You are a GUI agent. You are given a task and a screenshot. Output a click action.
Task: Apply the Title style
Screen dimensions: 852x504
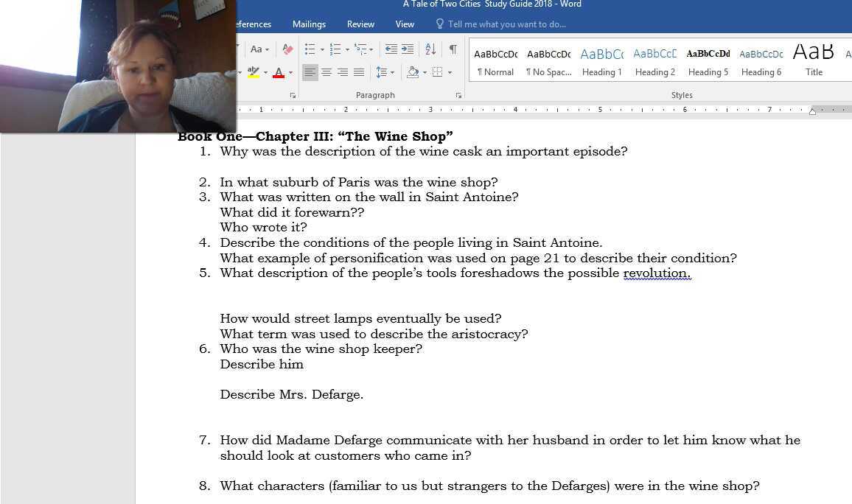click(813, 59)
